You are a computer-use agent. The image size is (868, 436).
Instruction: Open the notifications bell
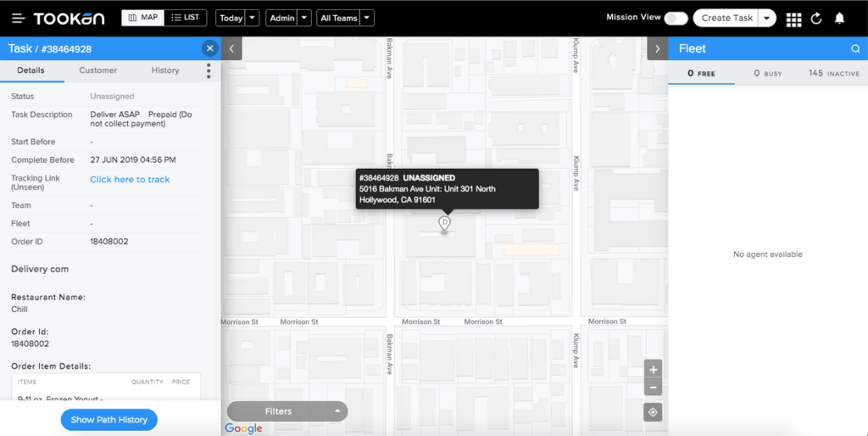coord(840,19)
